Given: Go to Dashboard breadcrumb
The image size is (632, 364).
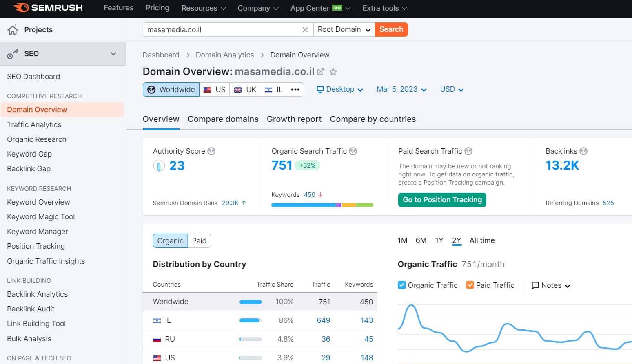Looking at the screenshot, I should [x=161, y=55].
